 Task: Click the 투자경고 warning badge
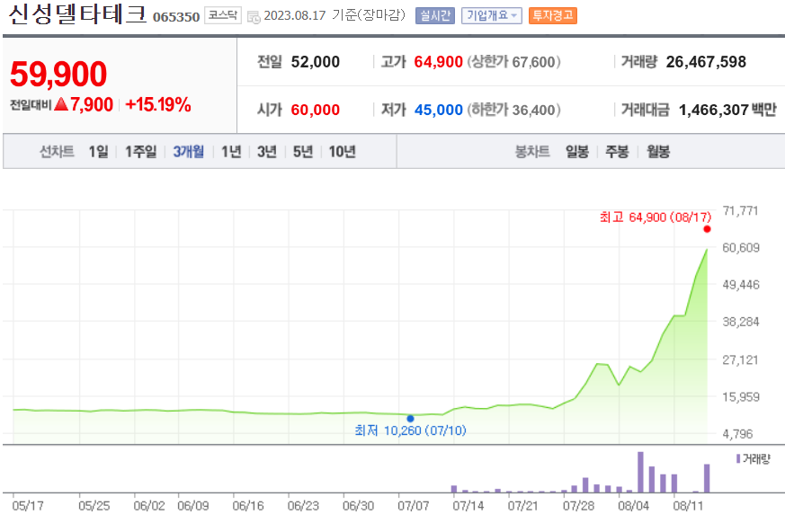pos(553,16)
